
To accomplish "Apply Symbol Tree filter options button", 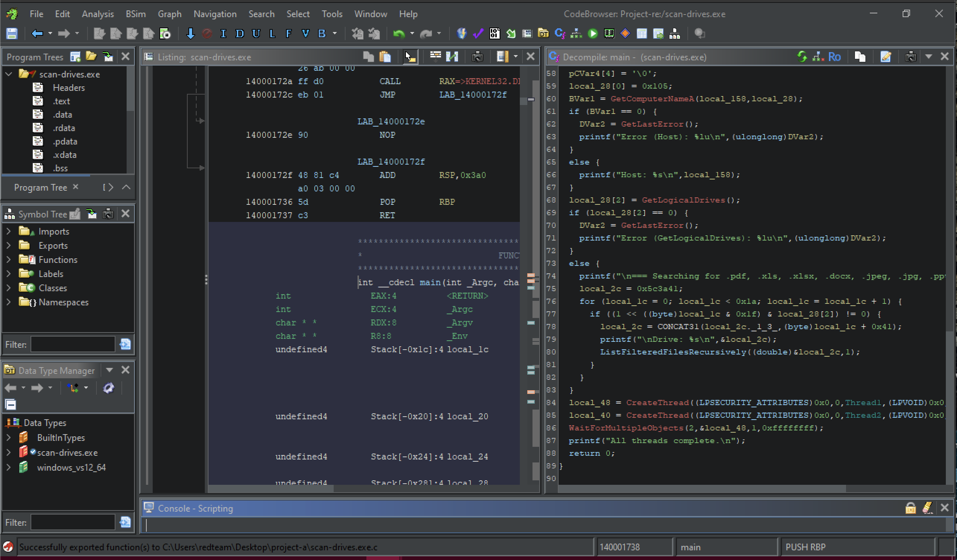I will (x=125, y=344).
